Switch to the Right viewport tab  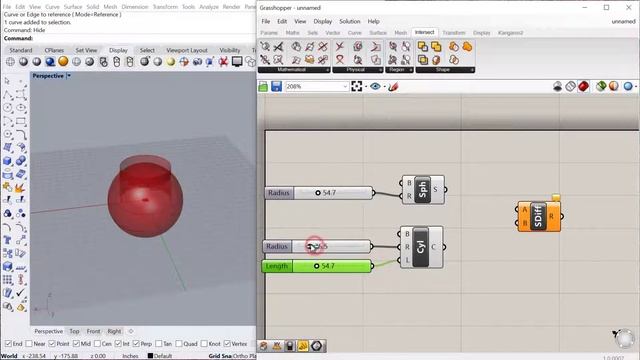114,331
